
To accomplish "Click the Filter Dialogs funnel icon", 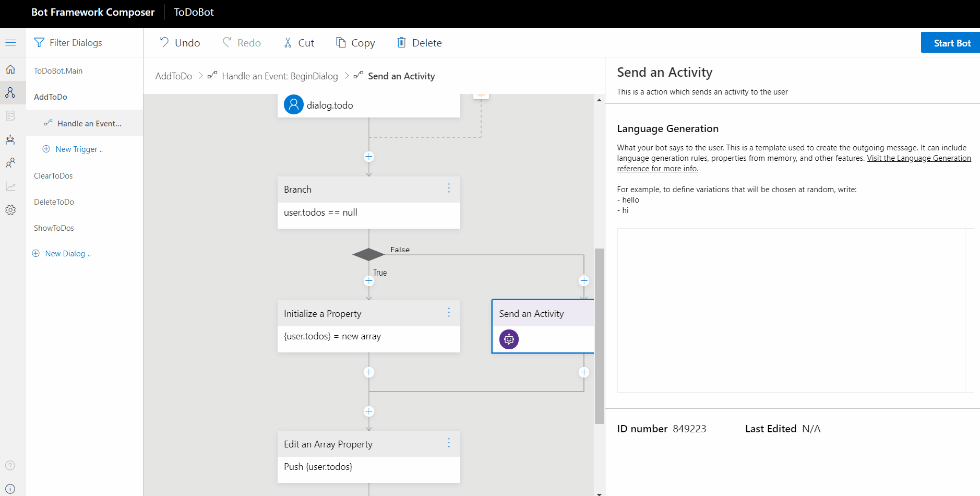I will click(39, 43).
